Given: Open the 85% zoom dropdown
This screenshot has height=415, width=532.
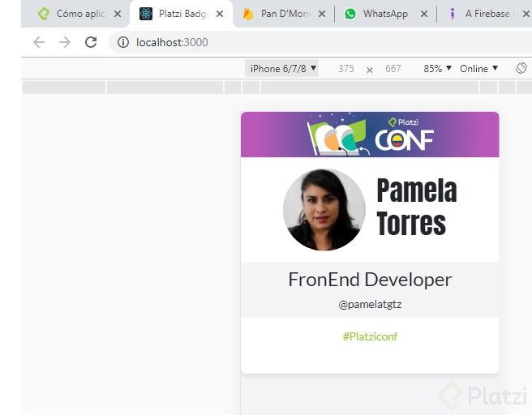Looking at the screenshot, I should point(437,69).
